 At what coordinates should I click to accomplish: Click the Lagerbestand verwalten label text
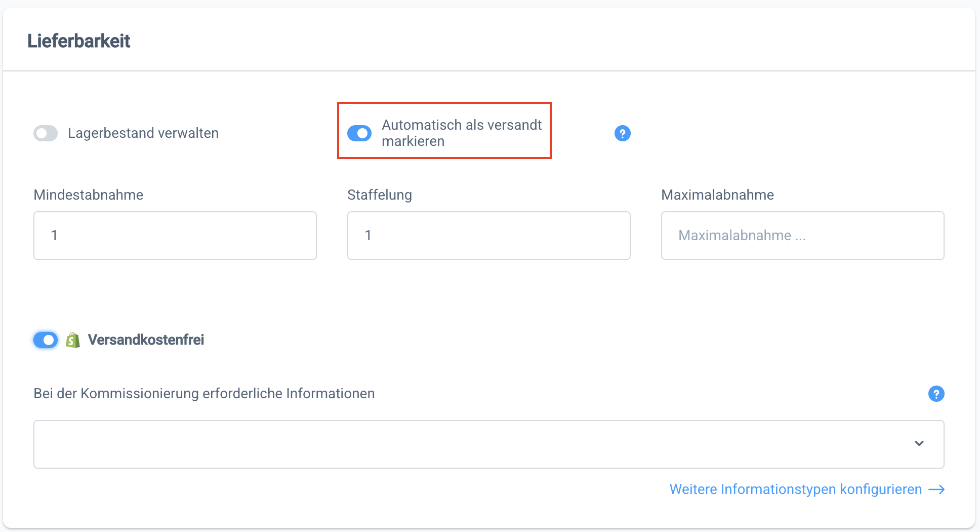(143, 133)
